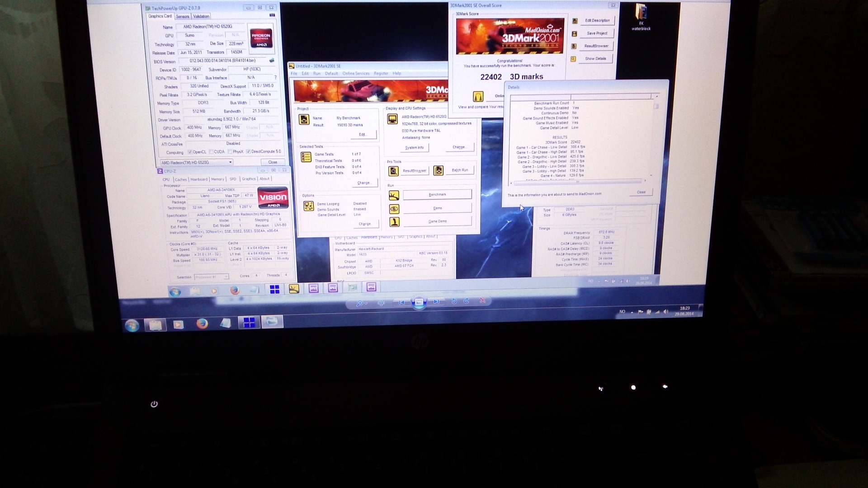The image size is (868, 488).
Task: Toggle the PhysX checkbox in GPU-Z
Action: tap(230, 152)
